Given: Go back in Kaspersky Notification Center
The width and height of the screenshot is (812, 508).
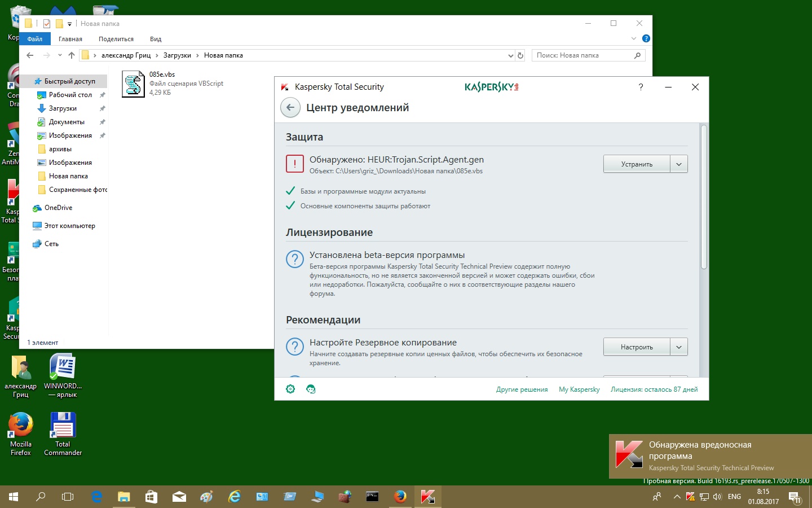Looking at the screenshot, I should (x=290, y=108).
